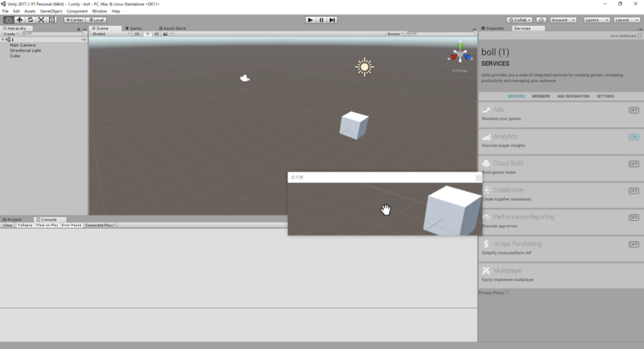This screenshot has height=349, width=644.
Task: Switch to the Project tab
Action: (12, 219)
